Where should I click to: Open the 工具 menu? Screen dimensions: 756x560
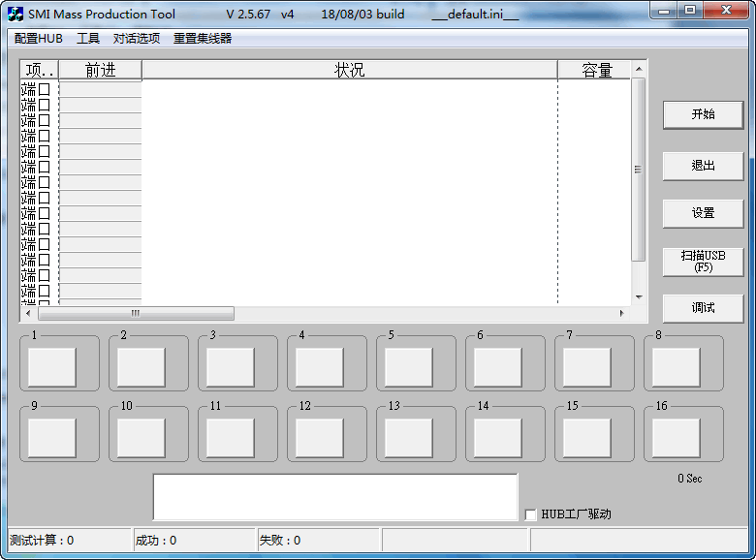(88, 39)
